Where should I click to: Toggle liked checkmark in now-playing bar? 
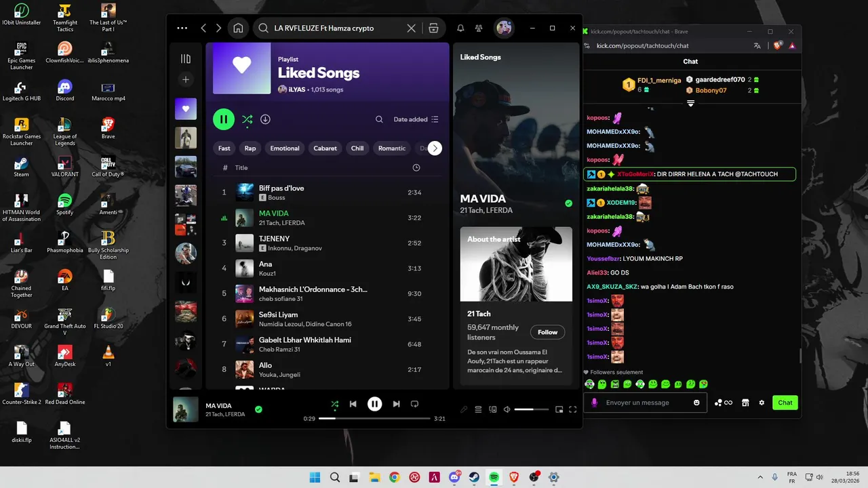pyautogui.click(x=258, y=409)
